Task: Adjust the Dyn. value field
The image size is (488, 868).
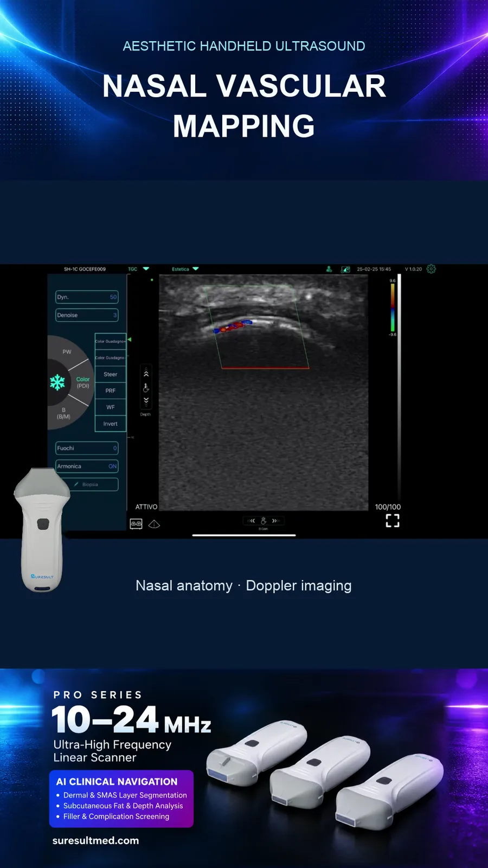Action: [x=87, y=297]
